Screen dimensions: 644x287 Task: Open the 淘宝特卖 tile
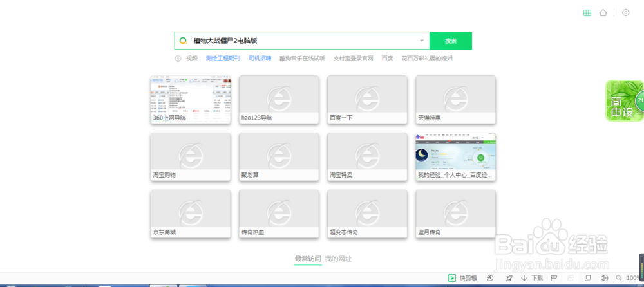click(x=367, y=156)
